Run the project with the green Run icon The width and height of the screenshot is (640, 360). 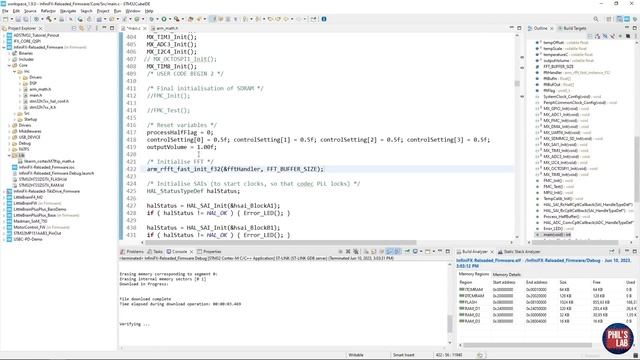click(164, 19)
